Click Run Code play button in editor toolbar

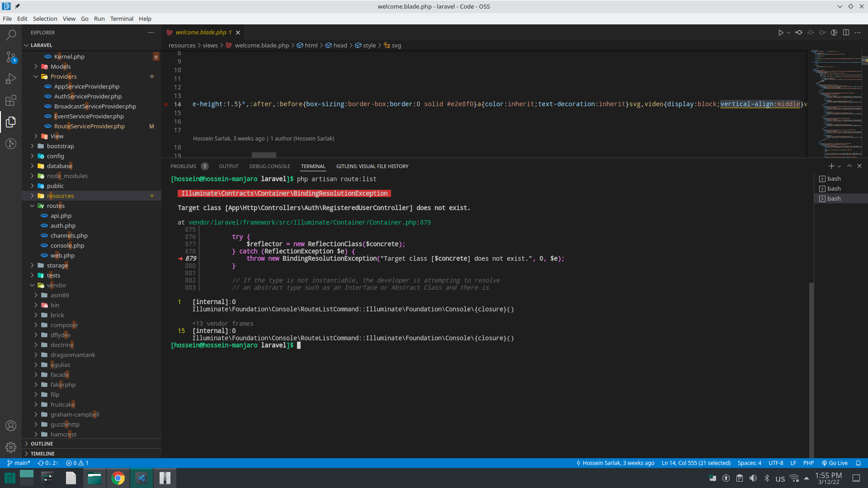click(781, 33)
